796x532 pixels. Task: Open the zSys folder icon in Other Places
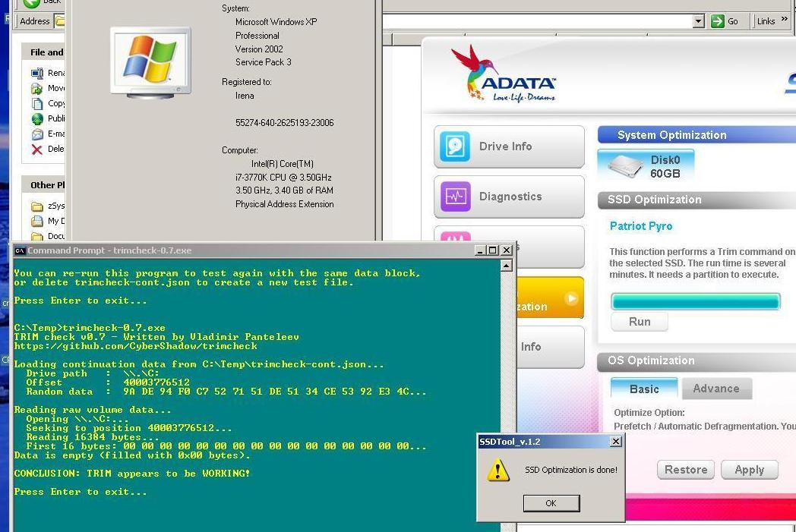[x=37, y=206]
